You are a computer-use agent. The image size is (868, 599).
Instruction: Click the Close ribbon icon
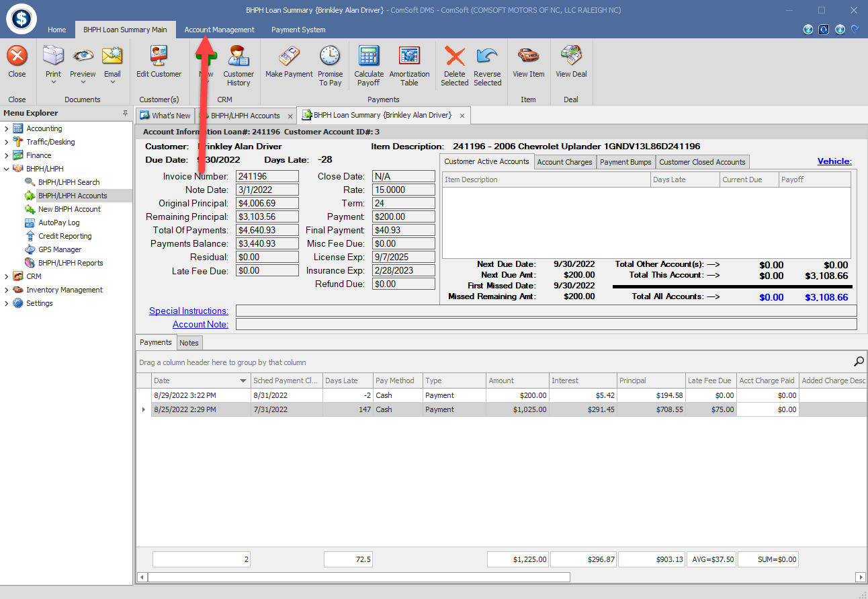coord(17,56)
